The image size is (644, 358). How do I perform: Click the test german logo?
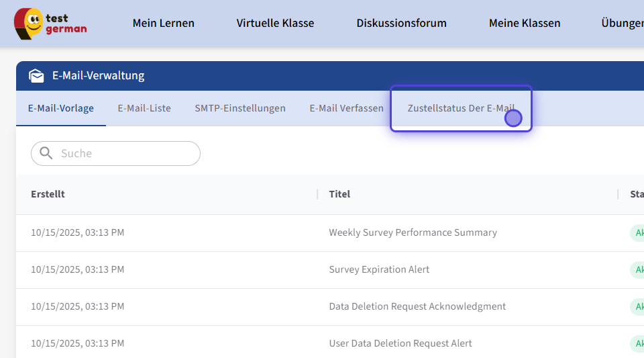50,23
